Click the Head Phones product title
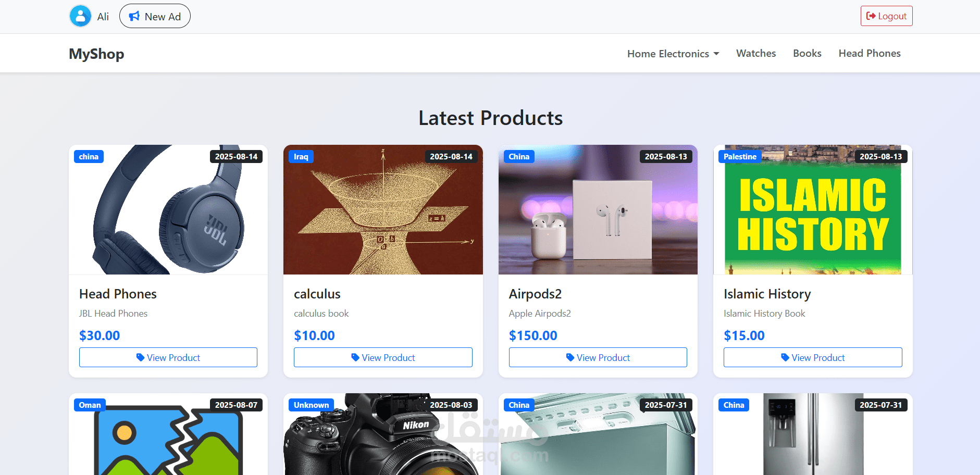Screen dimensions: 980x475 coord(118,294)
